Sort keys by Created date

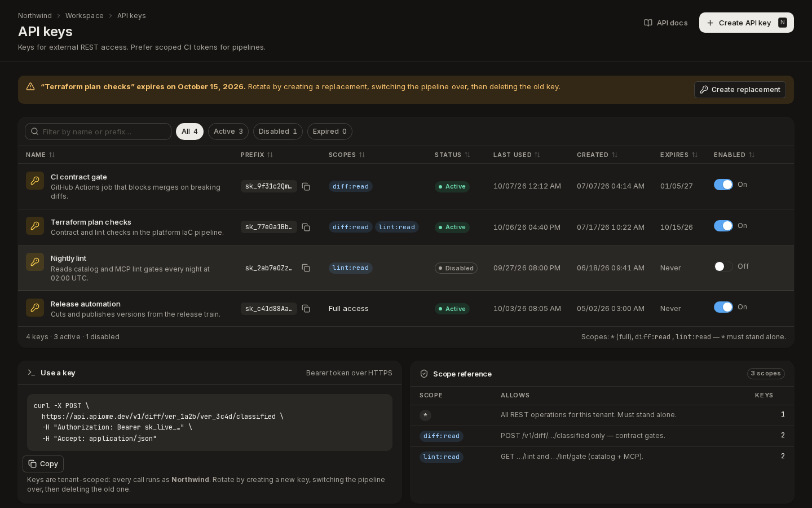[598, 155]
